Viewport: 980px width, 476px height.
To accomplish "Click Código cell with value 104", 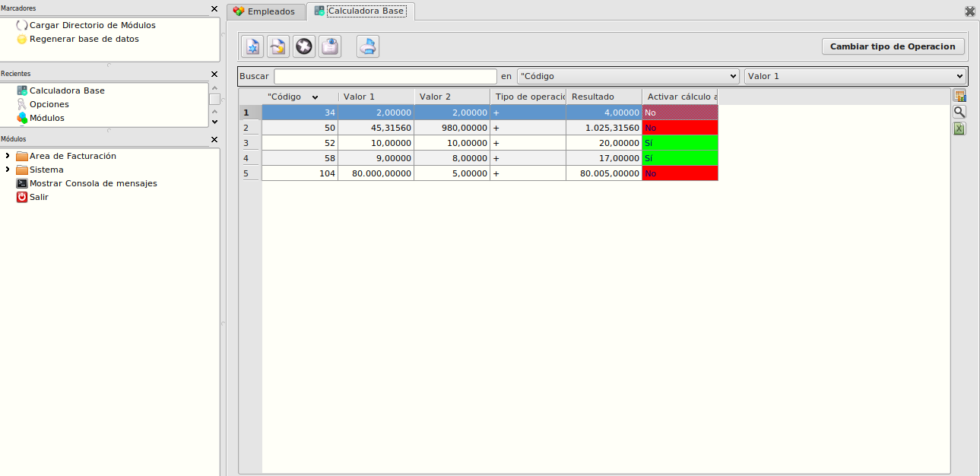I will click(x=300, y=173).
